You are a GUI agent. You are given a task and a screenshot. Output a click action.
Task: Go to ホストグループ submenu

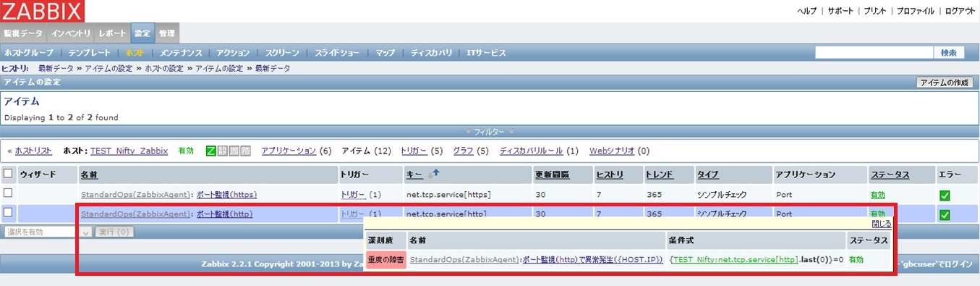pyautogui.click(x=29, y=53)
